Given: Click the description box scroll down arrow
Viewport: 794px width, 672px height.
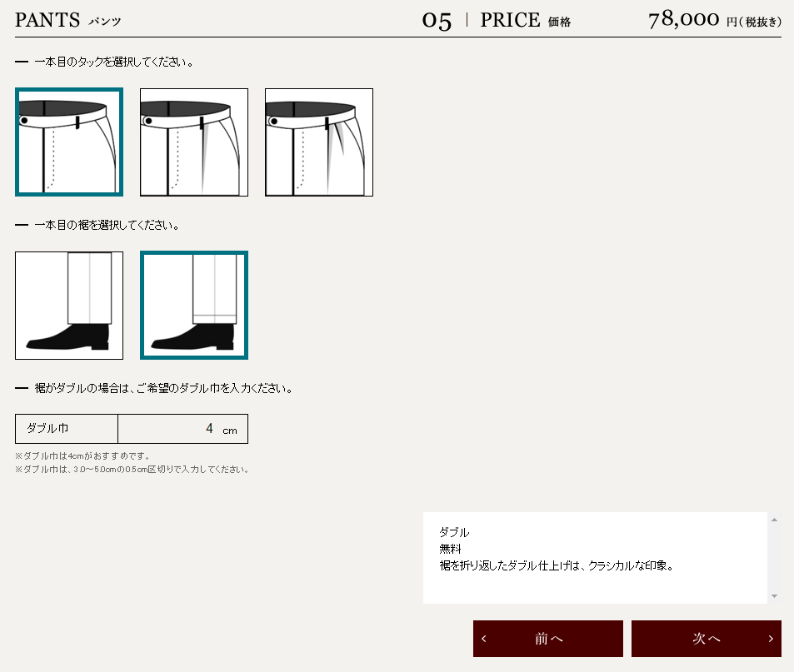Looking at the screenshot, I should [x=774, y=596].
